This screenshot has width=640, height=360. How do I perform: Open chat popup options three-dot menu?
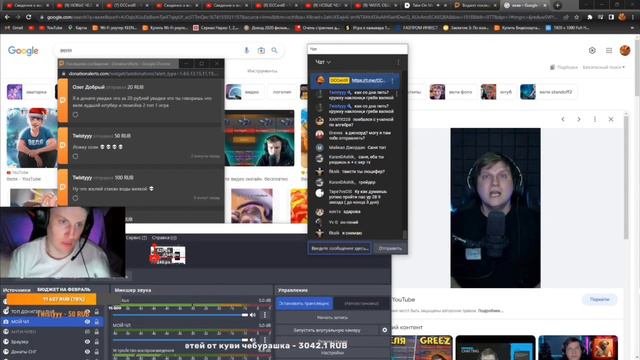pos(398,62)
